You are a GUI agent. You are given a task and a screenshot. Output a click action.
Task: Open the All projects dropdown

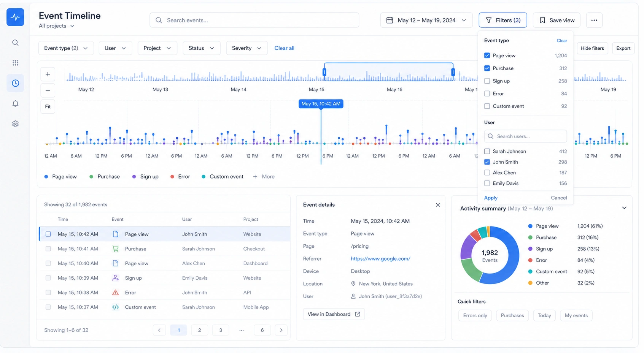[x=57, y=26]
